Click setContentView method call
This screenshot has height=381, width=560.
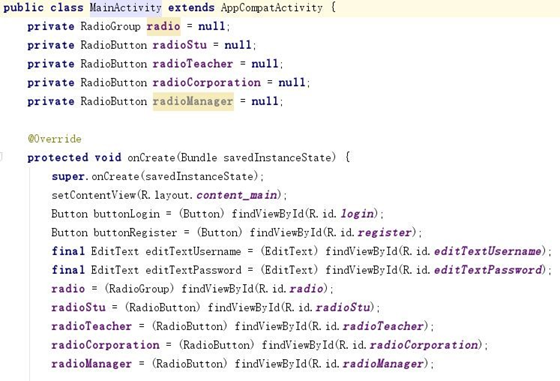click(94, 195)
